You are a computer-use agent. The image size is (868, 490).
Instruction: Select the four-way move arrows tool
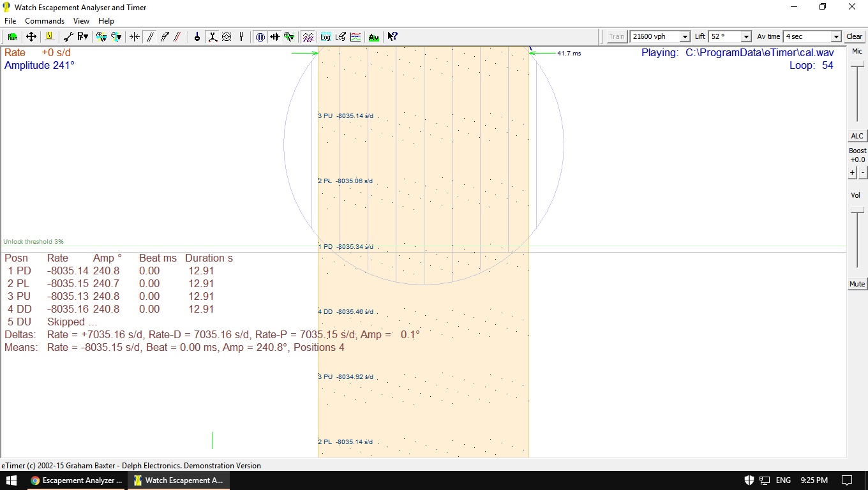(31, 37)
